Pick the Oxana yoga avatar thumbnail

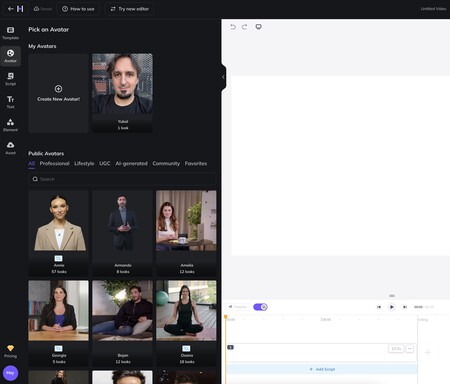[x=186, y=311]
